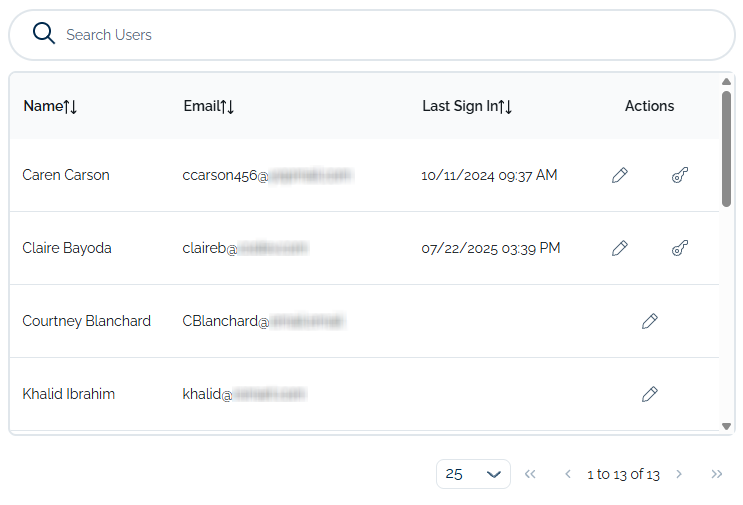Open the rows per page dropdown
Image resolution: width=743 pixels, height=505 pixels.
click(x=473, y=474)
